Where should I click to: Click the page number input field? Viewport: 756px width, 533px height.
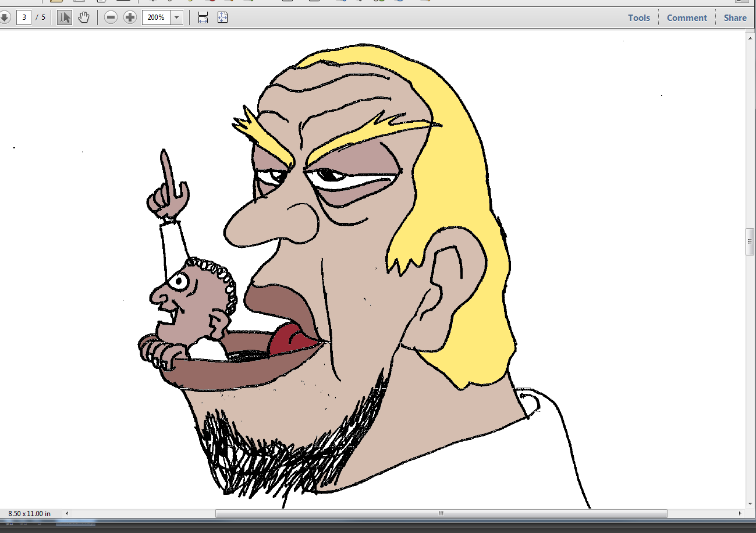24,17
